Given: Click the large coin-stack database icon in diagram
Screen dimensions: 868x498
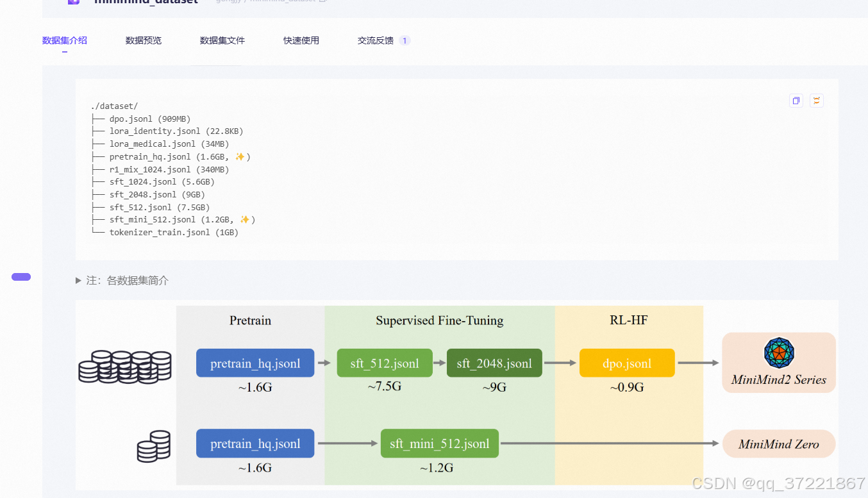Looking at the screenshot, I should coord(125,367).
